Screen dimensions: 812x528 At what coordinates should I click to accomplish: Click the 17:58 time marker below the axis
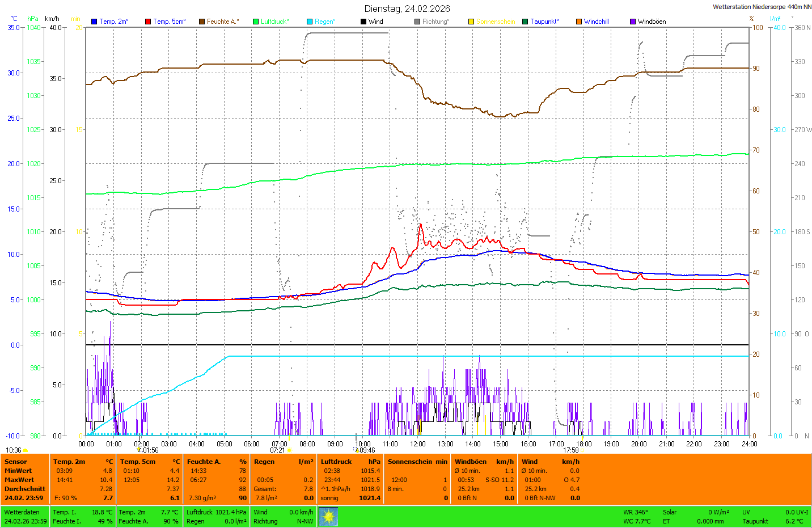tap(570, 450)
